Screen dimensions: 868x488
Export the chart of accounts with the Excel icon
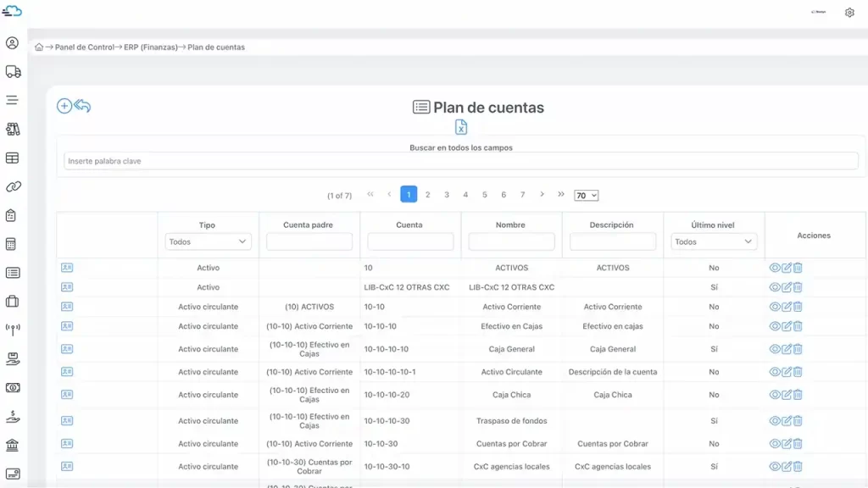pos(461,127)
